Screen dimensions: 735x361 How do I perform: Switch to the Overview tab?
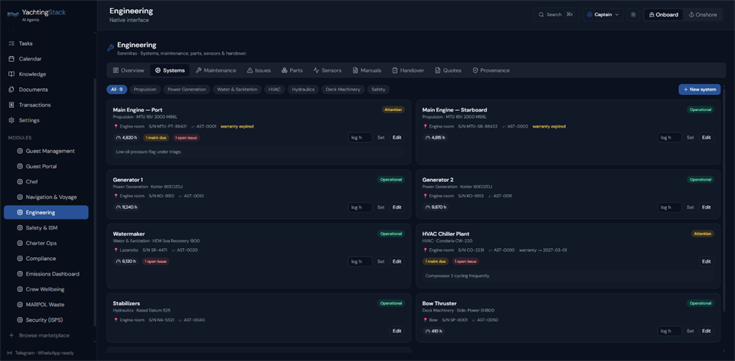click(x=128, y=70)
